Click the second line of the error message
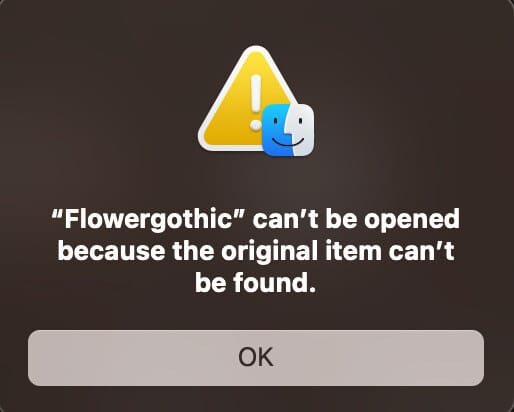This screenshot has height=412, width=514. pos(256,251)
